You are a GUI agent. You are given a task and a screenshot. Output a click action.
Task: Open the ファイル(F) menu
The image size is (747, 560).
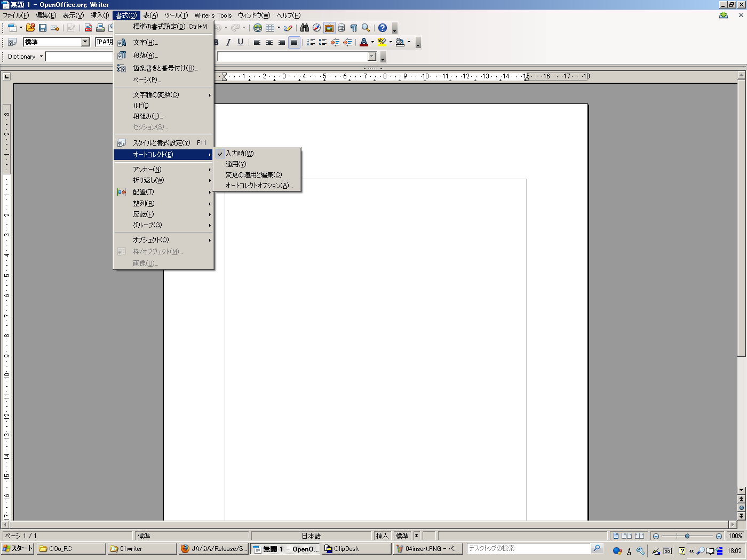(15, 15)
